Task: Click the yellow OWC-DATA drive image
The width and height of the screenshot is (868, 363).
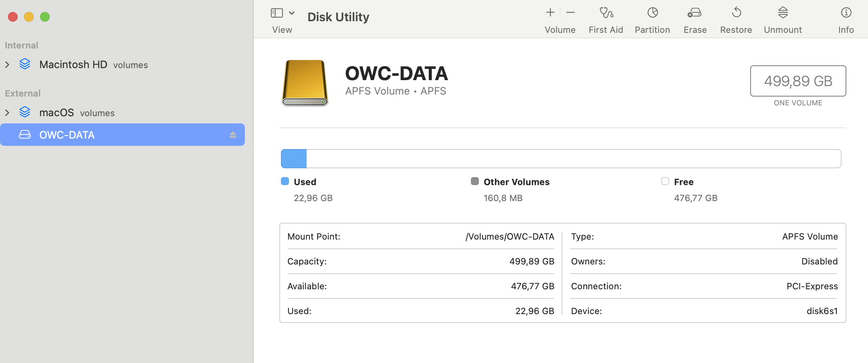Action: point(305,83)
